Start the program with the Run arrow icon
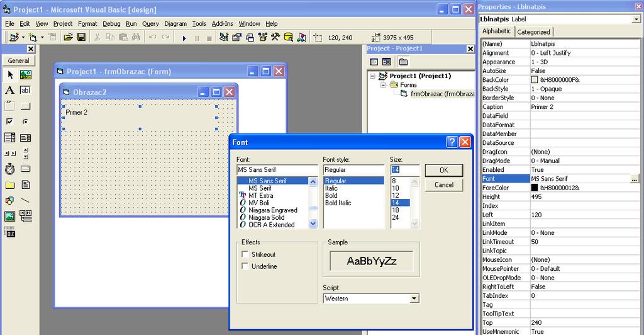 [184, 38]
